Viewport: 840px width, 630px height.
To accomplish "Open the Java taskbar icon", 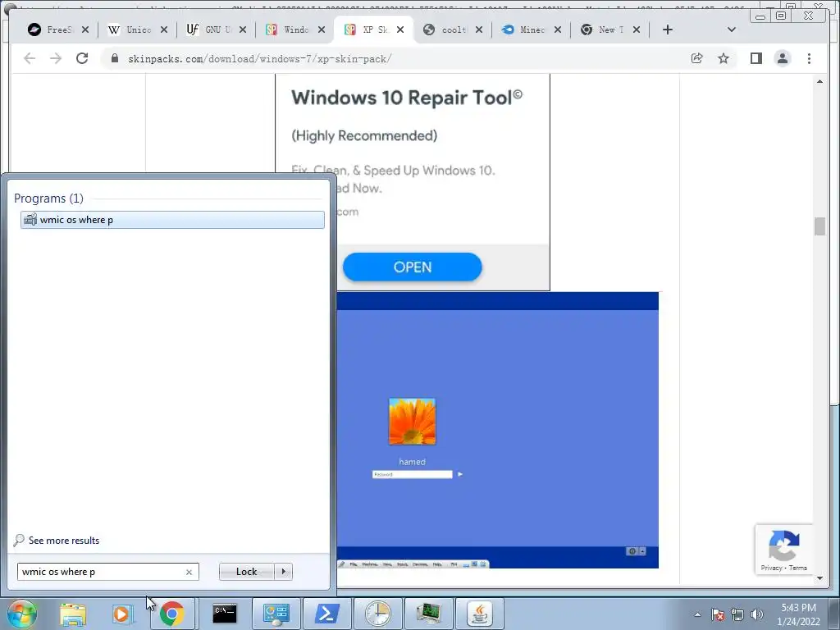I will coord(479,614).
